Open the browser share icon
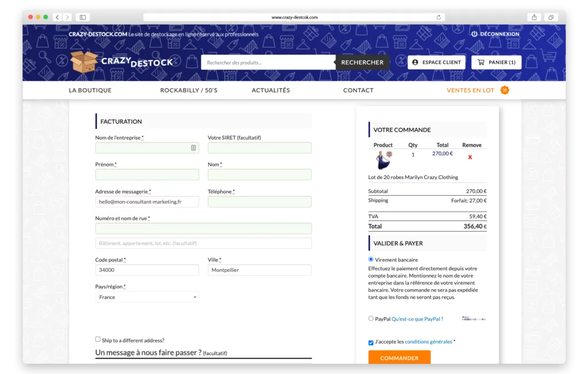Image resolution: width=588 pixels, height=374 pixels. click(535, 17)
